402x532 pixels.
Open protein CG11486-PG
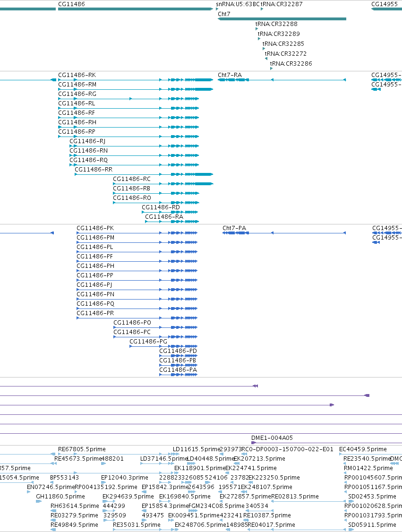[x=149, y=341]
